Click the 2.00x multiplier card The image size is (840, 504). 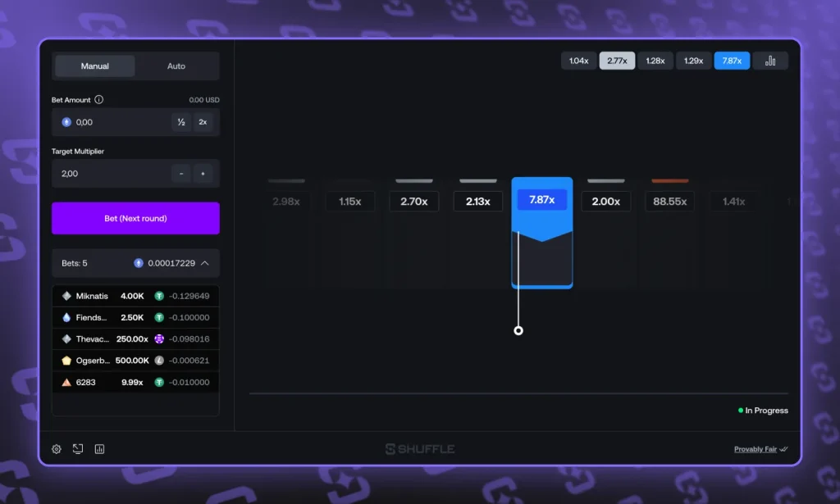click(606, 202)
